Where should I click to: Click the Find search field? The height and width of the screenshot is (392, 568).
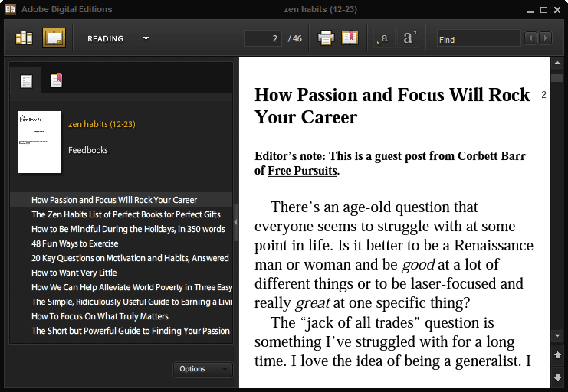(x=478, y=38)
